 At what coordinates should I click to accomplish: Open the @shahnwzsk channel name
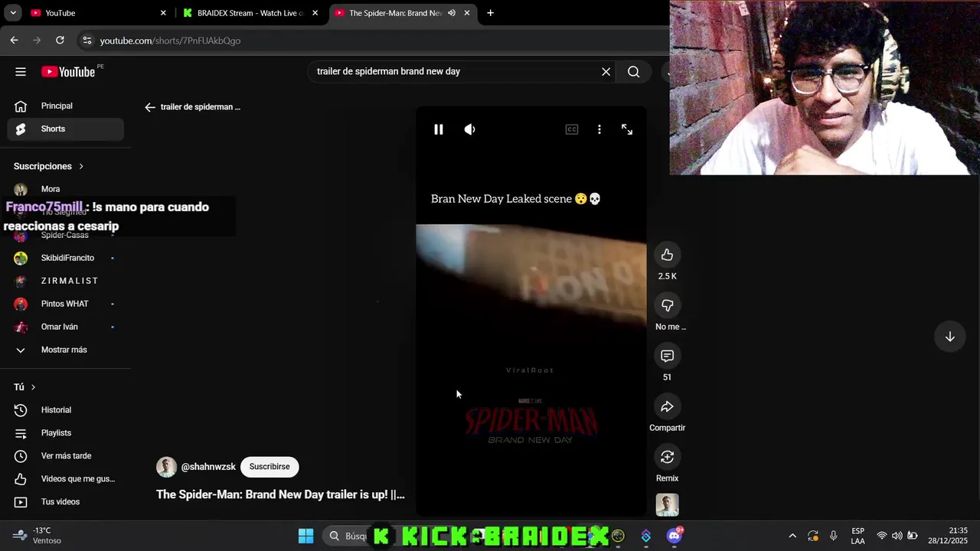point(208,467)
